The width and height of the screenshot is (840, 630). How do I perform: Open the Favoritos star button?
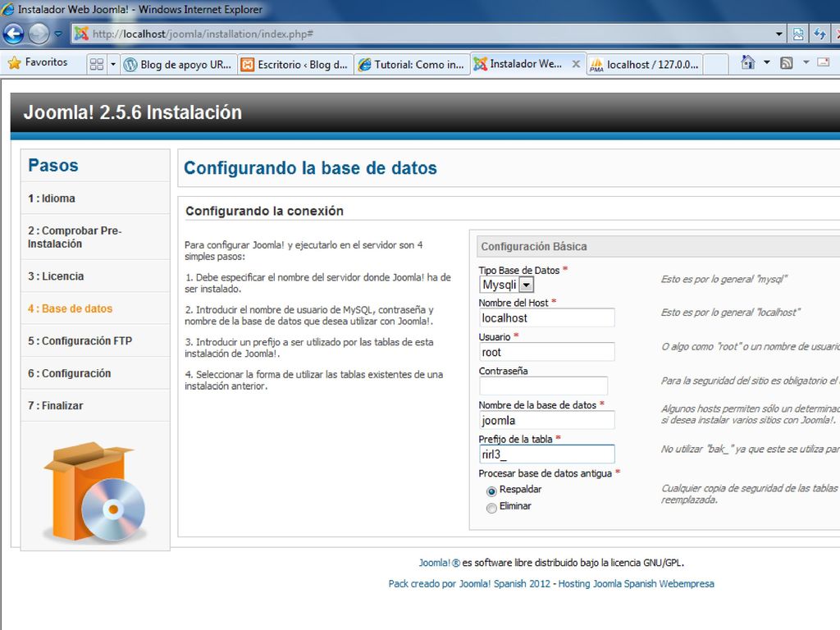pos(38,62)
